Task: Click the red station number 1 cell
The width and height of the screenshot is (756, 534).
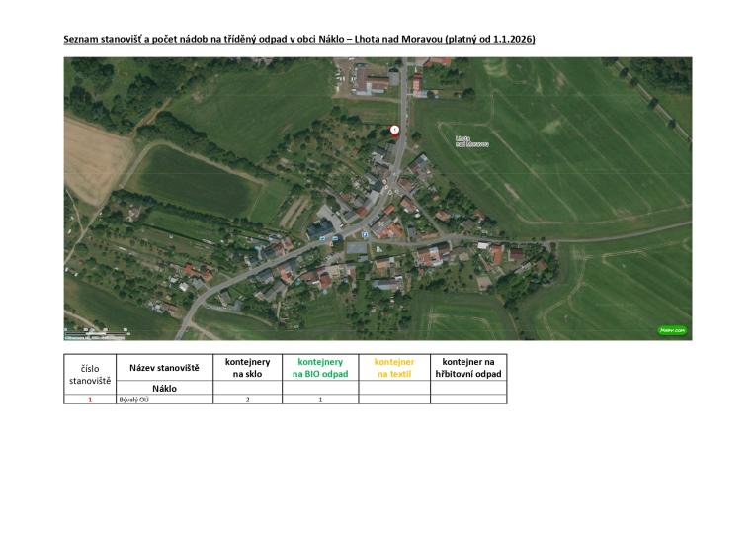Action: [x=90, y=400]
